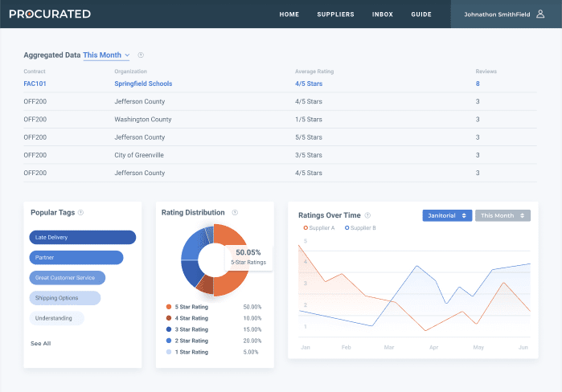
Task: Open the FAC101 contract link
Action: (35, 84)
